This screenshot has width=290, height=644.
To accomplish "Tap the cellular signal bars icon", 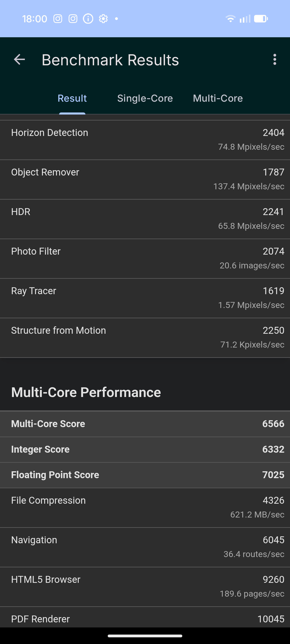I will pyautogui.click(x=245, y=19).
